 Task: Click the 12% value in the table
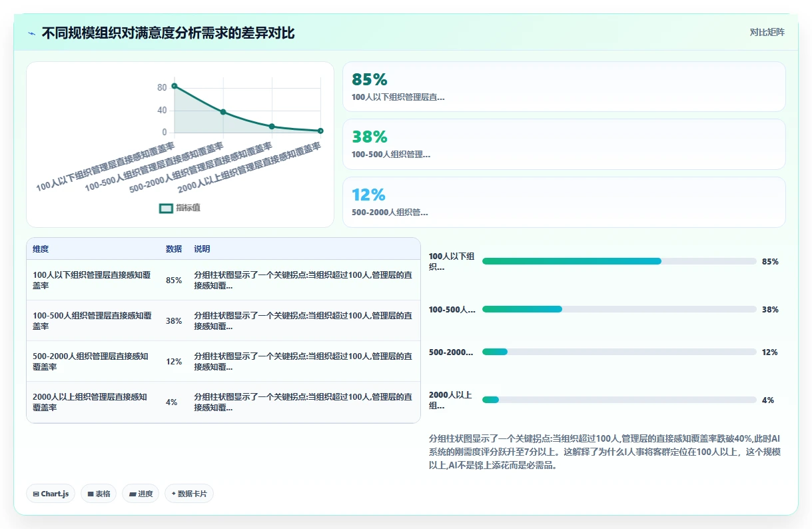174,362
